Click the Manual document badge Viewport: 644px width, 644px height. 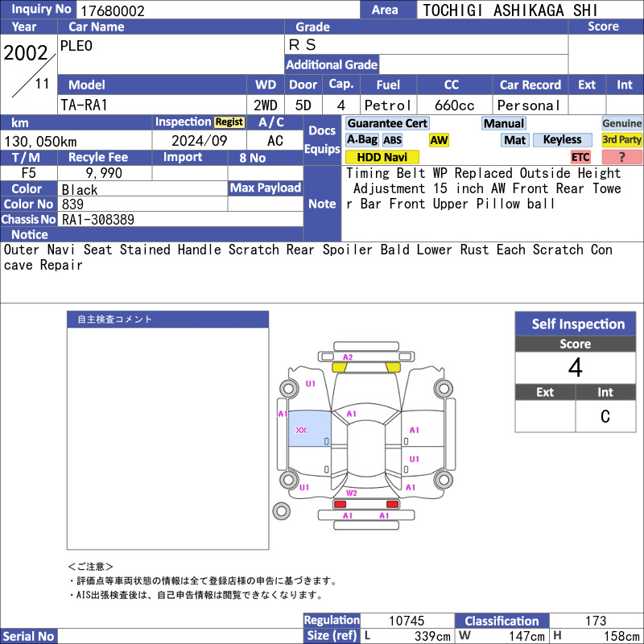click(x=504, y=123)
